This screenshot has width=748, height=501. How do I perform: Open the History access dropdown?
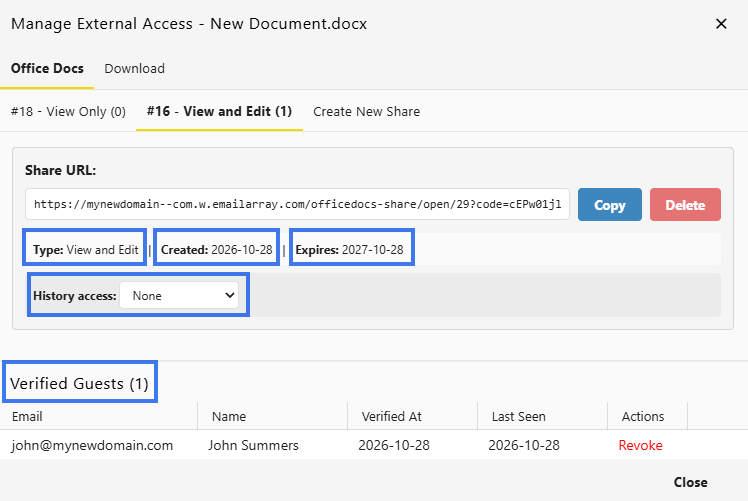[x=179, y=295]
